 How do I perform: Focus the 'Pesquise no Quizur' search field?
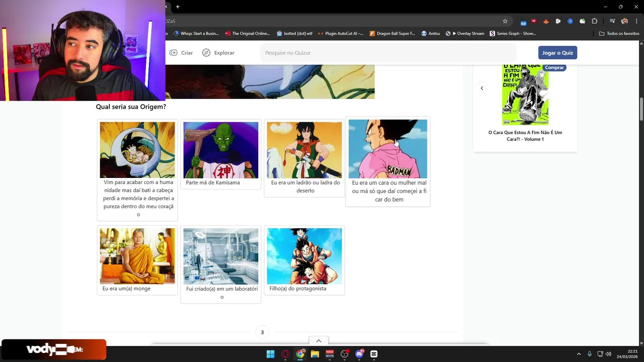tap(388, 53)
